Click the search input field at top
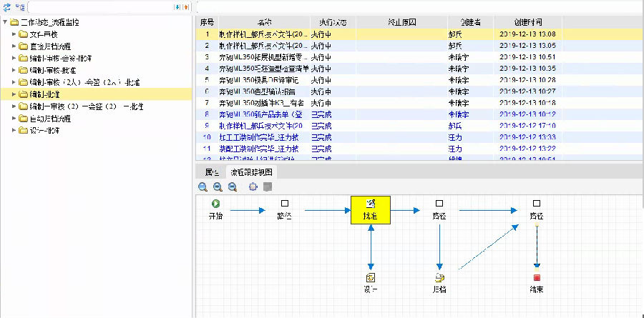This screenshot has height=318, width=644. tap(100, 7)
